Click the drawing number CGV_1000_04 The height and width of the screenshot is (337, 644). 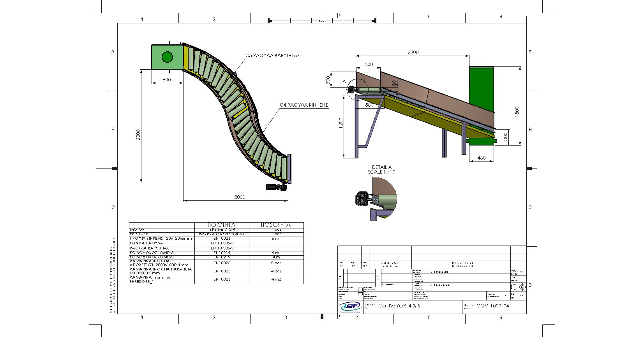tap(492, 306)
